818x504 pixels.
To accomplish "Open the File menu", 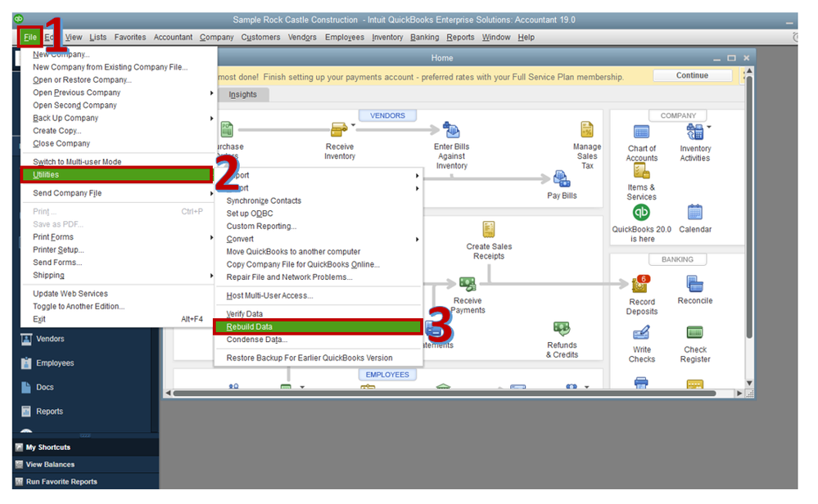I will tap(30, 37).
